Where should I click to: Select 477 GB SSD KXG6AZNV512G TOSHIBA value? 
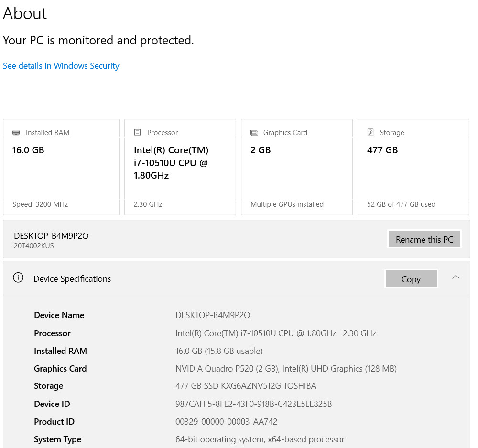tap(246, 386)
